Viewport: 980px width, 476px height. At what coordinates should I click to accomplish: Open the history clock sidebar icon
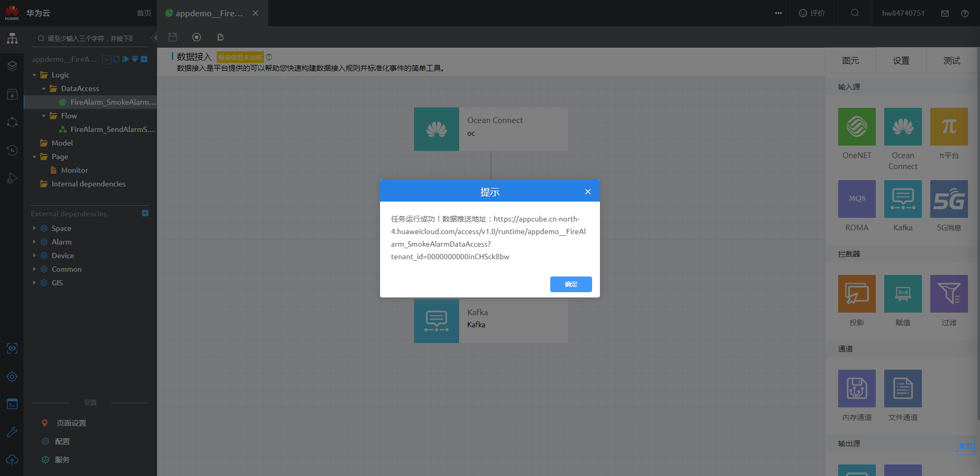[x=12, y=150]
